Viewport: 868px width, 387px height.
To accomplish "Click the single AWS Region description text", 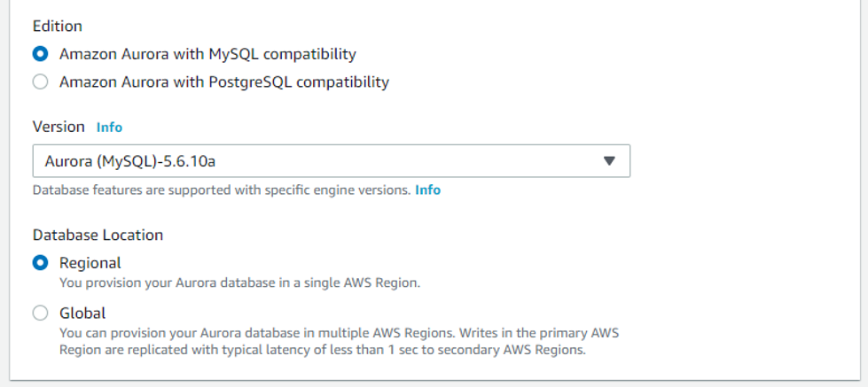I will click(240, 283).
